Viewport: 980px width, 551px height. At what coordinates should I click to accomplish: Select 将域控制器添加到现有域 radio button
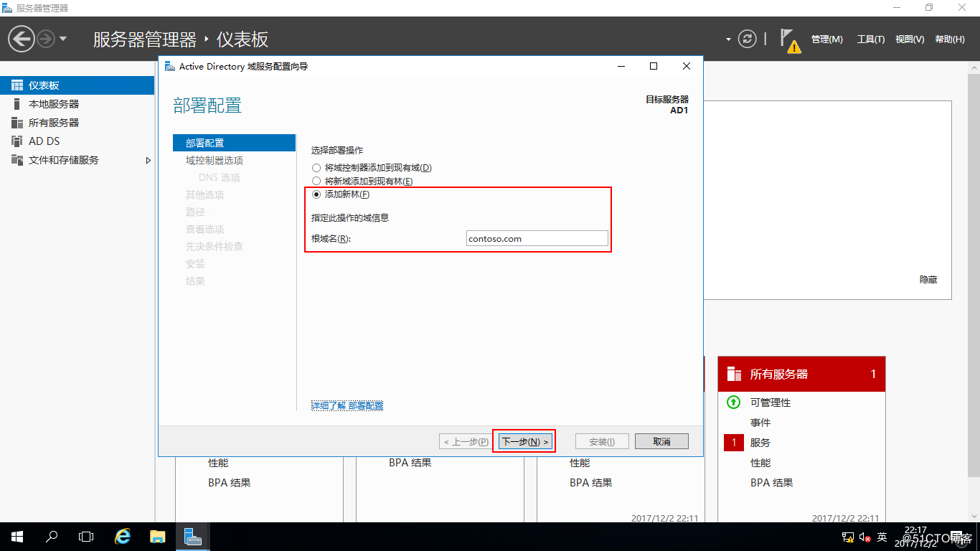coord(316,168)
